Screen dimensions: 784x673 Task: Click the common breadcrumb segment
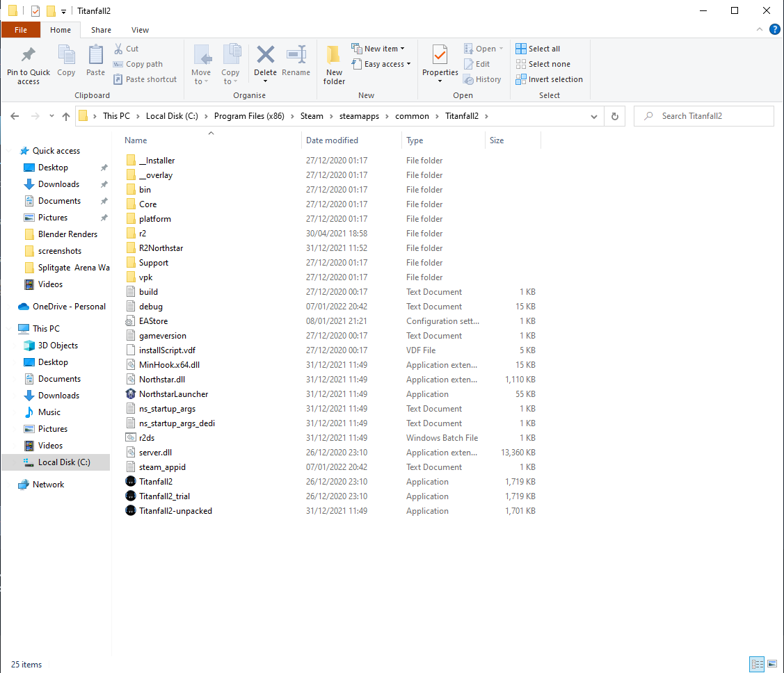tap(412, 116)
